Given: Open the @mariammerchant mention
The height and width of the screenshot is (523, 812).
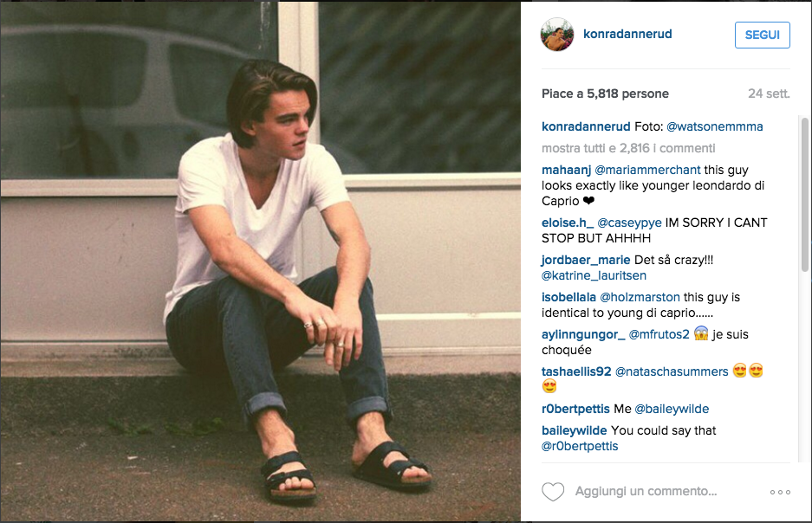Looking at the screenshot, I should point(647,171).
